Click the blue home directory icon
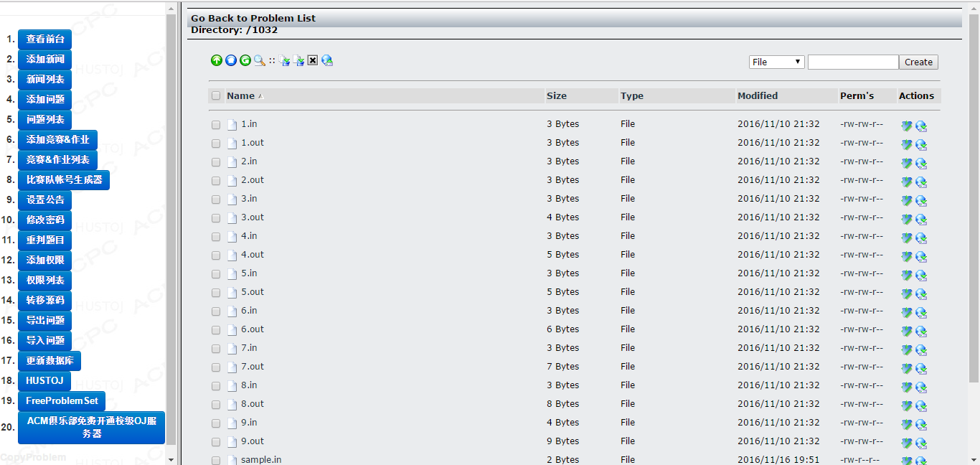 coord(231,61)
